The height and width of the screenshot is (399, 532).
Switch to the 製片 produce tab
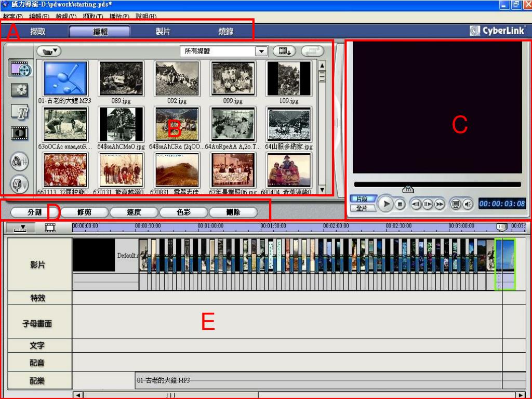(163, 32)
